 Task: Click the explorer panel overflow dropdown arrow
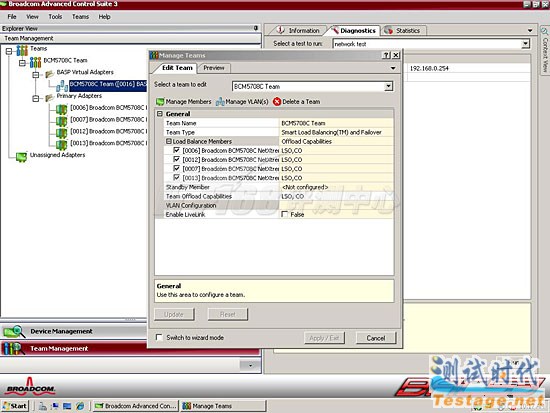click(x=250, y=366)
